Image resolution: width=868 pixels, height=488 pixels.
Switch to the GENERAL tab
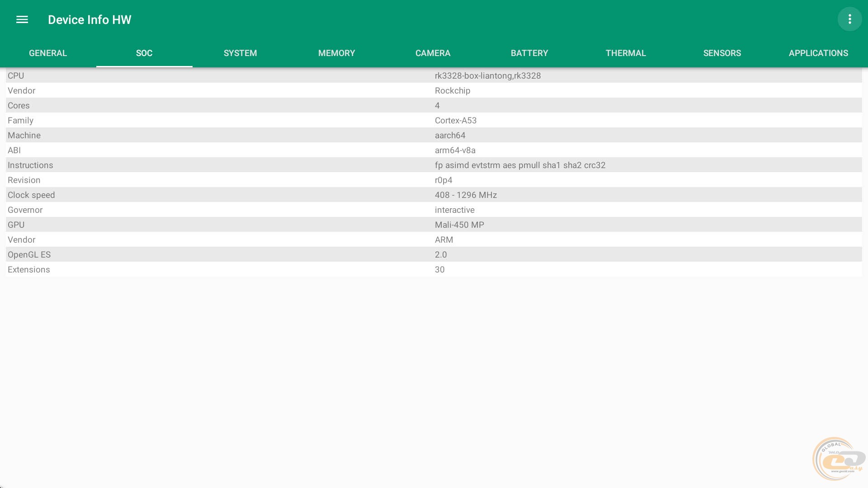(x=48, y=53)
